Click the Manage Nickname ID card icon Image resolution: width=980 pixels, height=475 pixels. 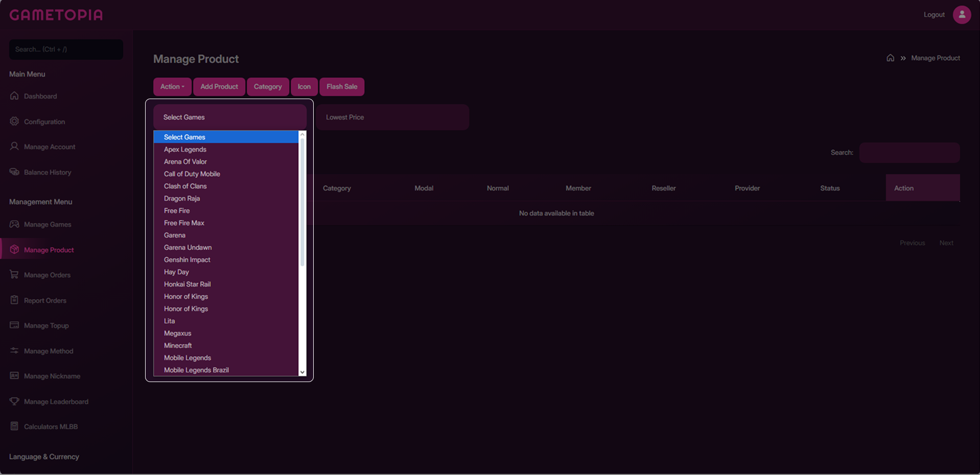click(x=14, y=376)
